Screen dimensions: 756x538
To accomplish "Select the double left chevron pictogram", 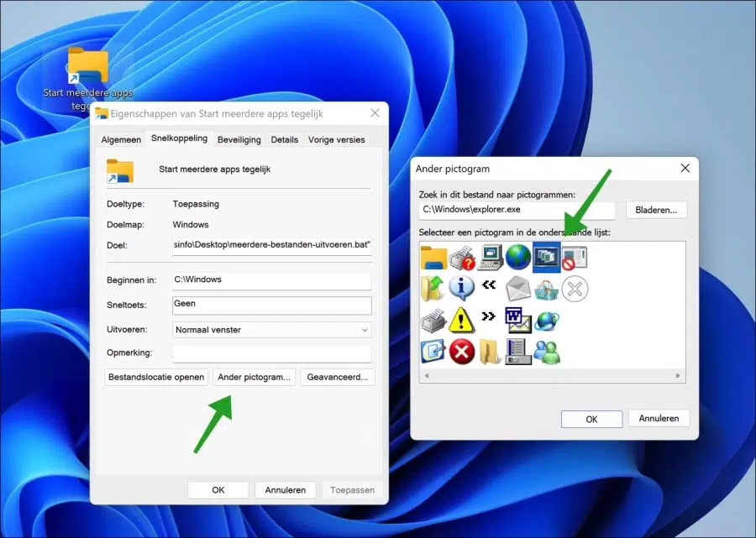I will 489,285.
